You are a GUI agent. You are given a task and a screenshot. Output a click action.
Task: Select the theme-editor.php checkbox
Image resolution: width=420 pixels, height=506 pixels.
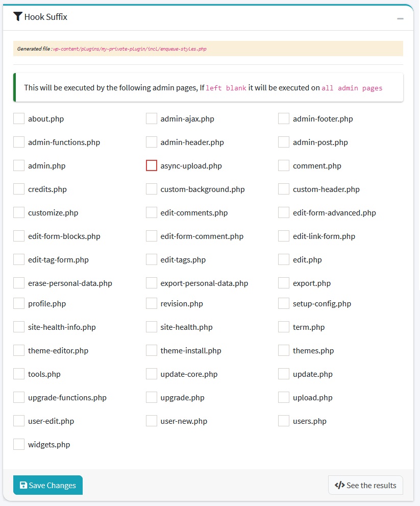click(19, 351)
